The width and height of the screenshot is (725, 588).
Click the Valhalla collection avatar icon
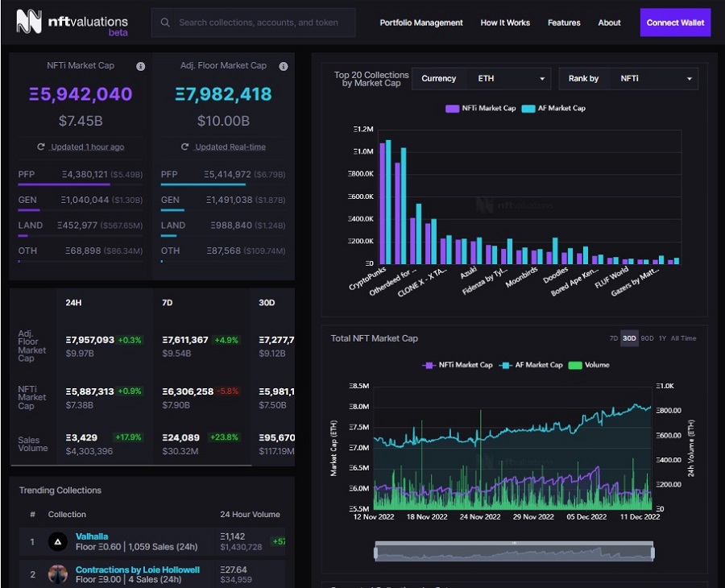click(x=57, y=541)
